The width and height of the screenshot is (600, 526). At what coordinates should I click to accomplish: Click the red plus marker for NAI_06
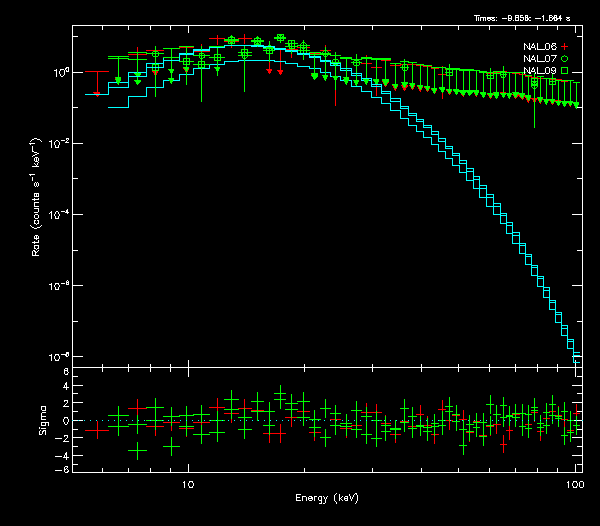[x=565, y=47]
